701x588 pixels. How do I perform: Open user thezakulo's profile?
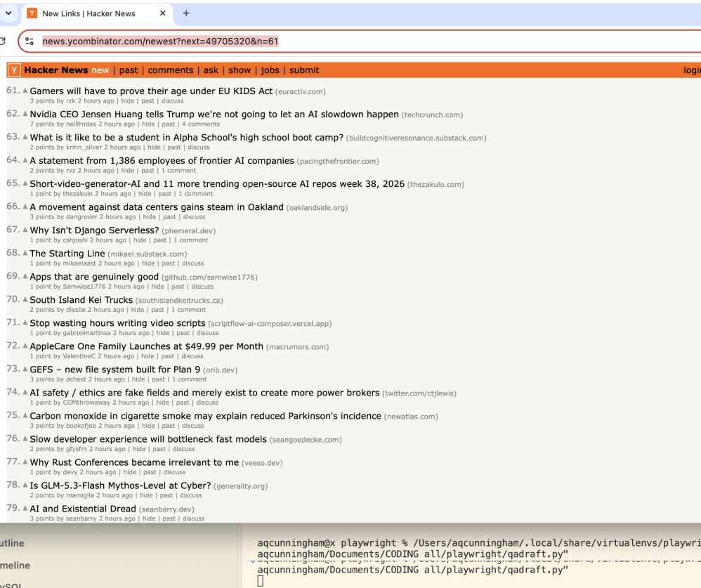[x=77, y=194]
